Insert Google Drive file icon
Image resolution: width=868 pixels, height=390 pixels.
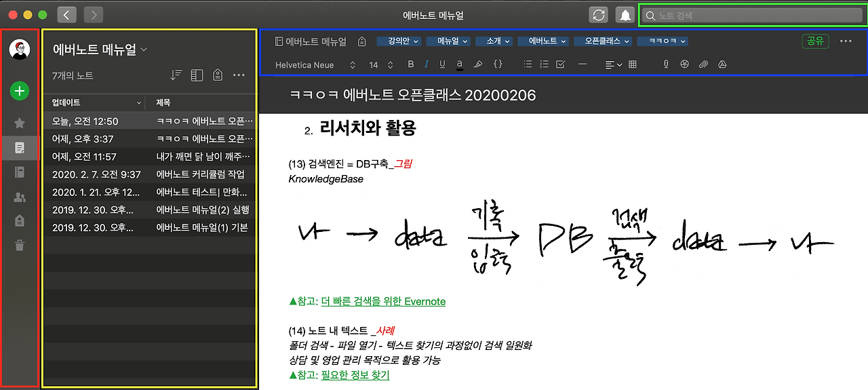[722, 64]
